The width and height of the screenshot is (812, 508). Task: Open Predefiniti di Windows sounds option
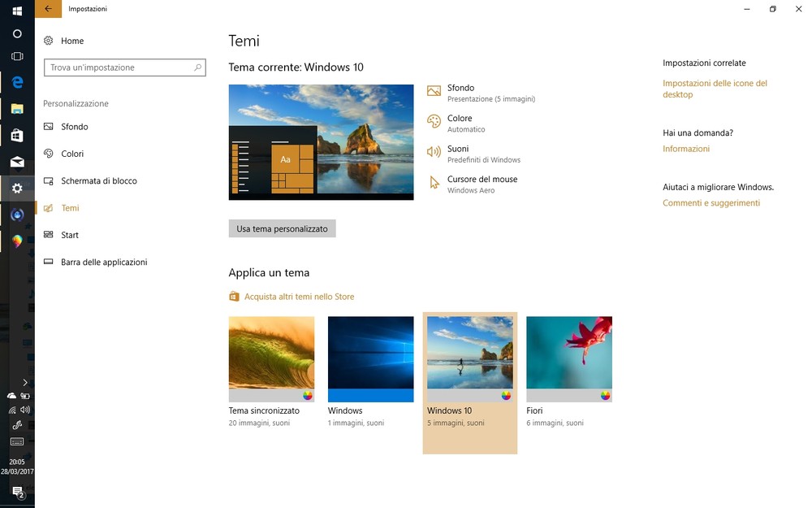(484, 160)
